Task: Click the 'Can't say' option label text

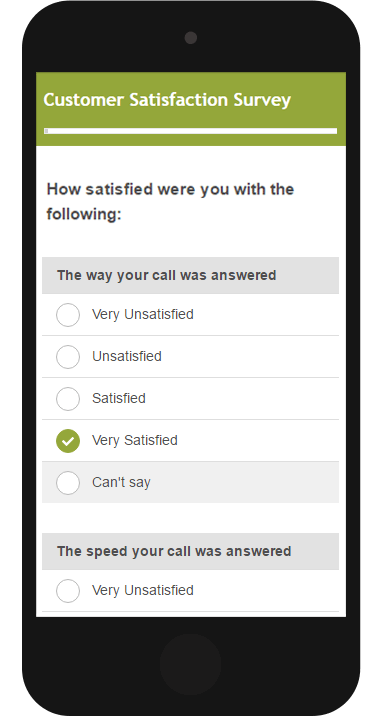Action: coord(121,482)
